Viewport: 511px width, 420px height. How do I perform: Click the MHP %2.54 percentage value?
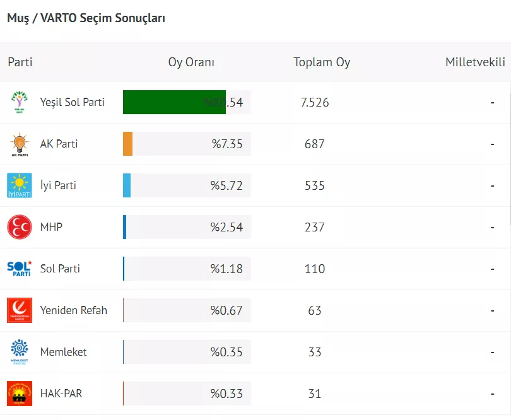point(226,227)
